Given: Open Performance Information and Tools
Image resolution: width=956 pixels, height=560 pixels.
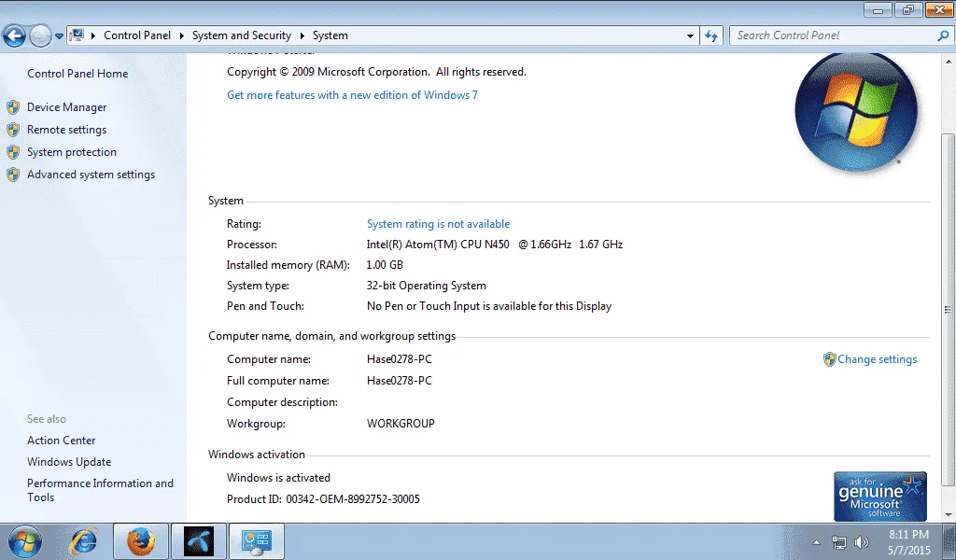Looking at the screenshot, I should [x=100, y=491].
